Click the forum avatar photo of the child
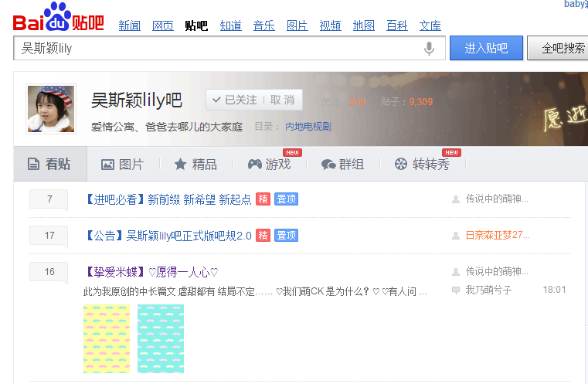The width and height of the screenshot is (588, 384). (x=51, y=109)
